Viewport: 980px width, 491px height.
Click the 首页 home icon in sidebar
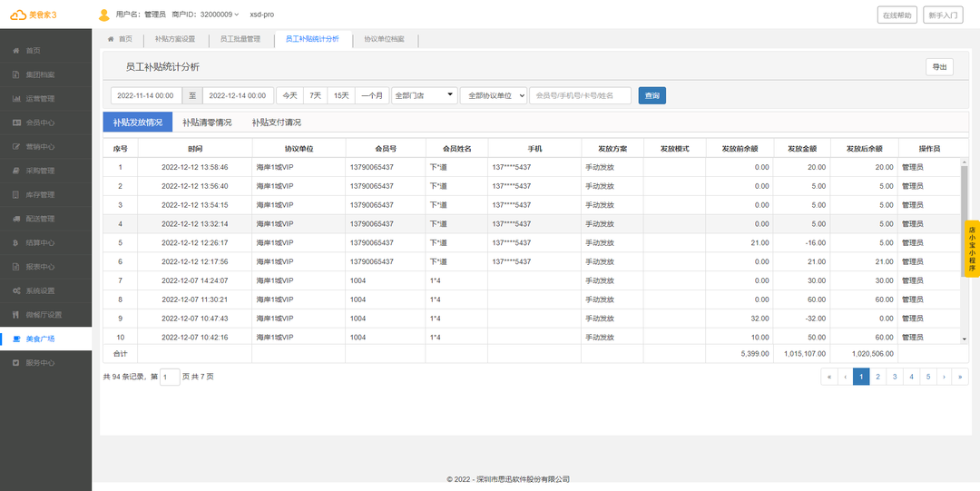(x=16, y=50)
